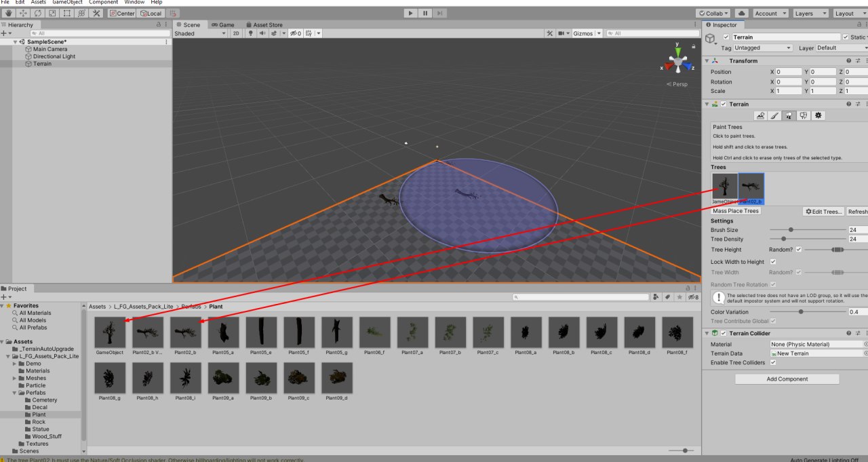The width and height of the screenshot is (868, 462).
Task: Select the Rect transform tool
Action: (x=67, y=13)
